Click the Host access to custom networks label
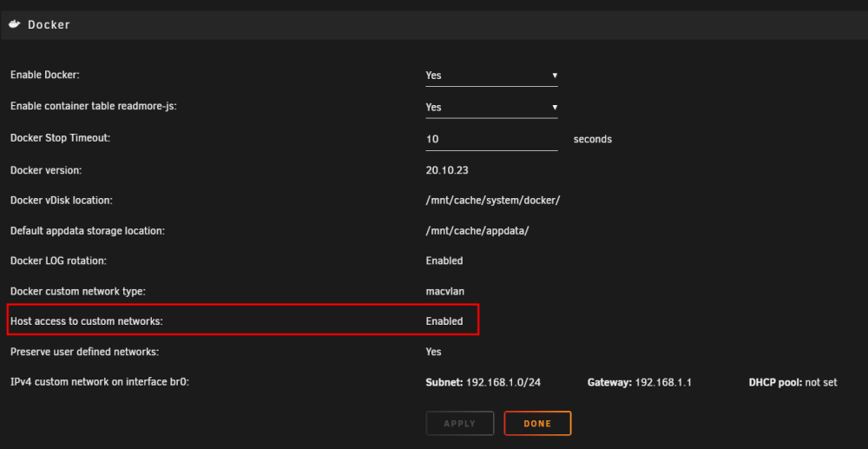Viewport: 868px width, 449px height. click(86, 321)
